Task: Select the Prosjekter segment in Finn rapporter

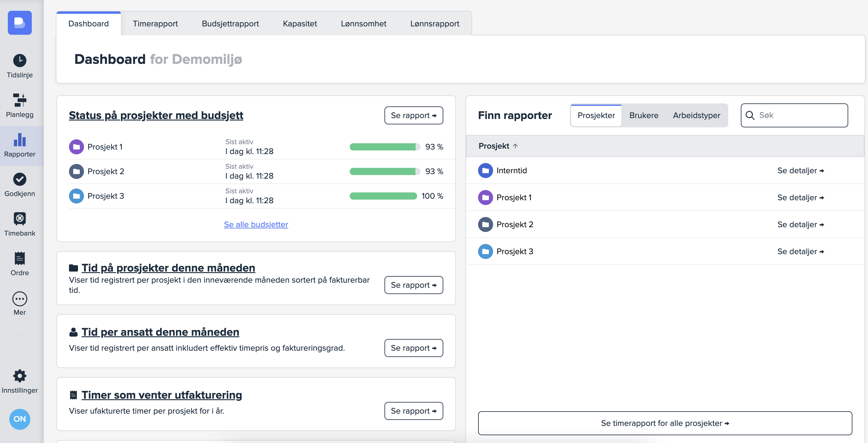Action: [596, 115]
